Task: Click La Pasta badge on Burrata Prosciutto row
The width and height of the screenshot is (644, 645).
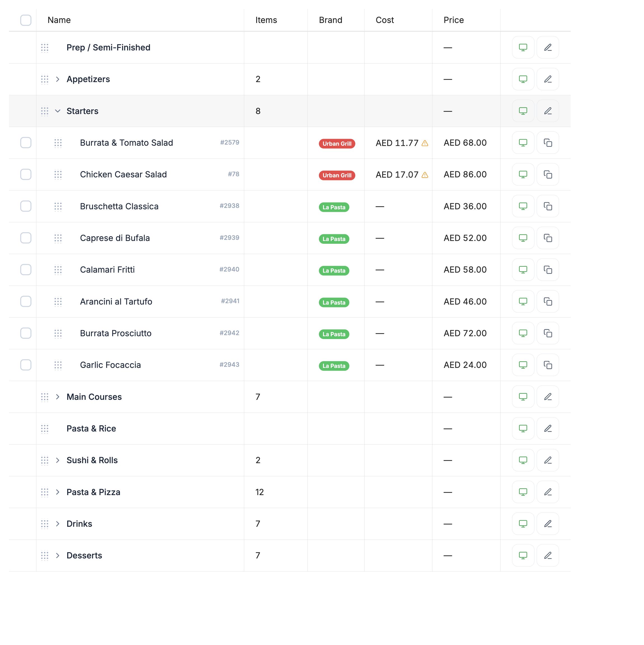Action: pyautogui.click(x=334, y=334)
